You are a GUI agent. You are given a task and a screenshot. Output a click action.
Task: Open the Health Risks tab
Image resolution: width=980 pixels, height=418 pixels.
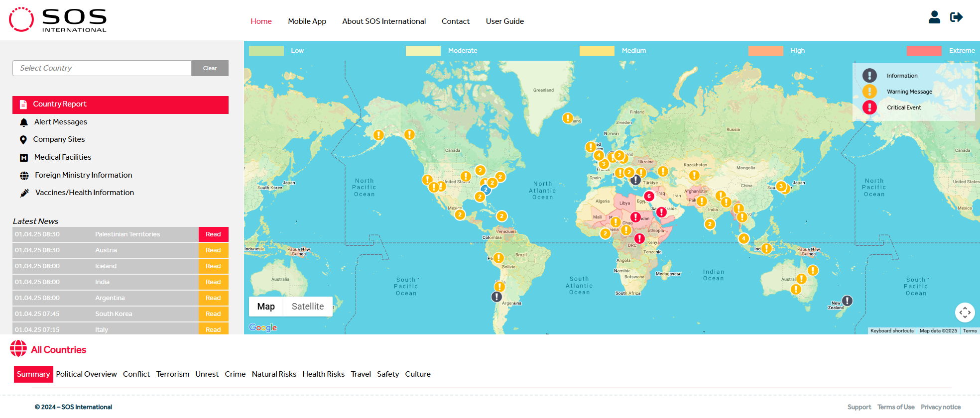[x=323, y=374]
